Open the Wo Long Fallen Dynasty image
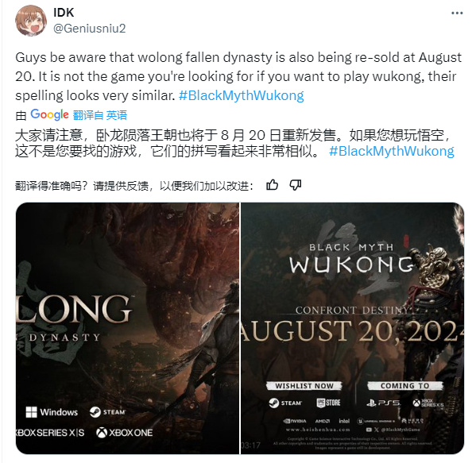This screenshot has width=476, height=463. point(127,328)
